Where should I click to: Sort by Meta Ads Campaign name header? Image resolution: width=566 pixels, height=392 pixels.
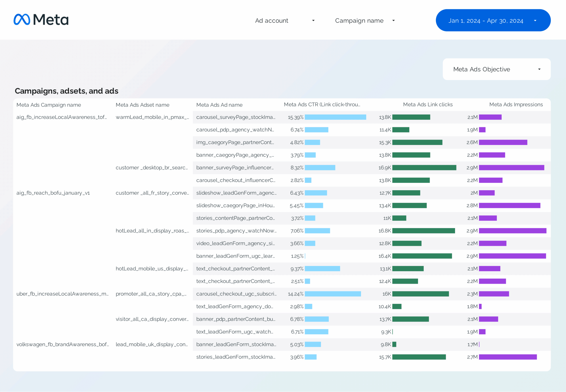(49, 105)
